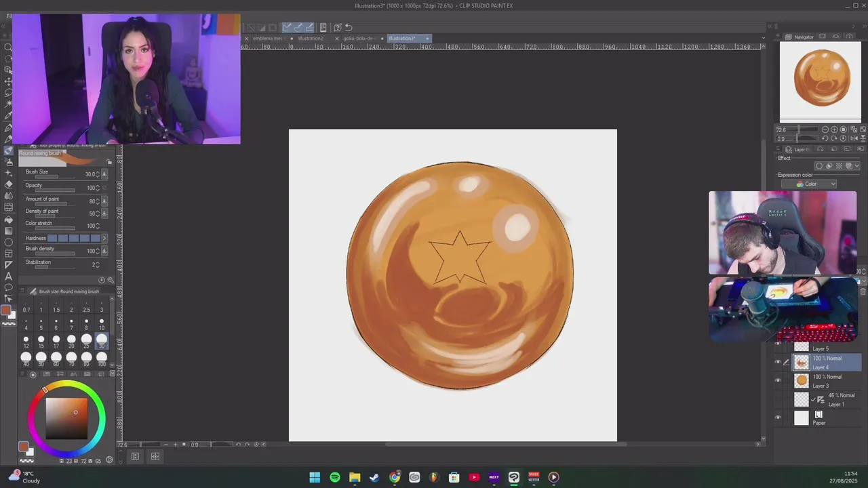Select the Fill bucket tool
Viewport: 868px width, 488px height.
(8, 219)
